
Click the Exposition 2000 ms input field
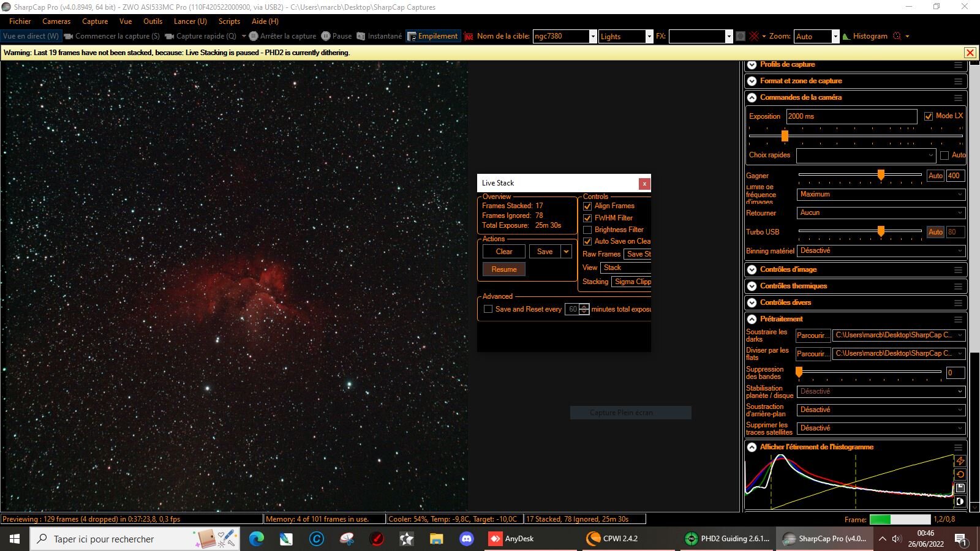851,116
